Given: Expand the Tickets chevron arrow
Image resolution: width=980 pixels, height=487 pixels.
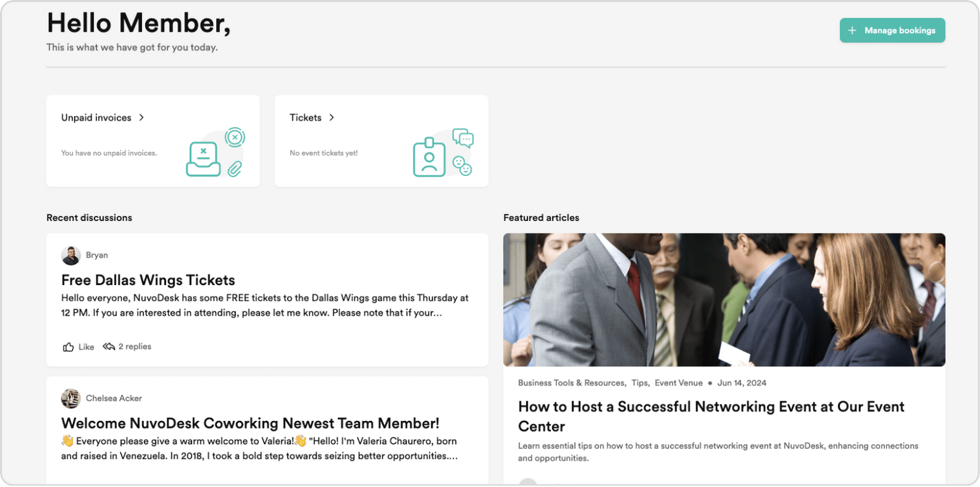Looking at the screenshot, I should point(332,117).
